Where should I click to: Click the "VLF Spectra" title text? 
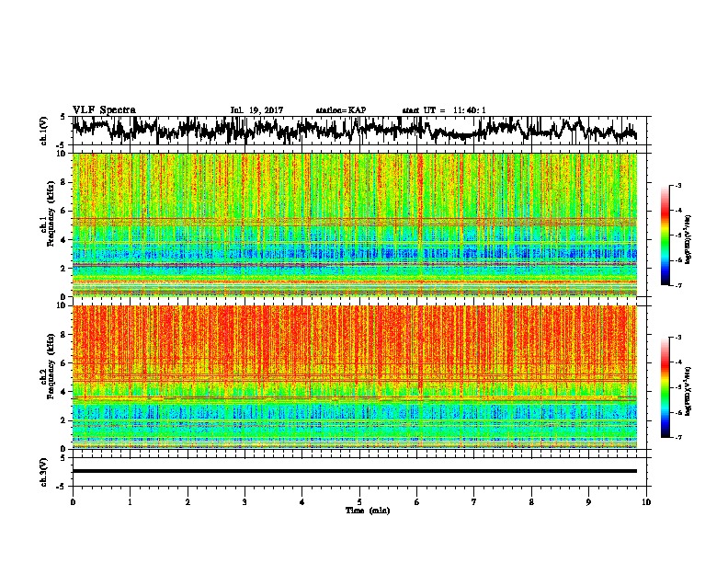tap(104, 110)
